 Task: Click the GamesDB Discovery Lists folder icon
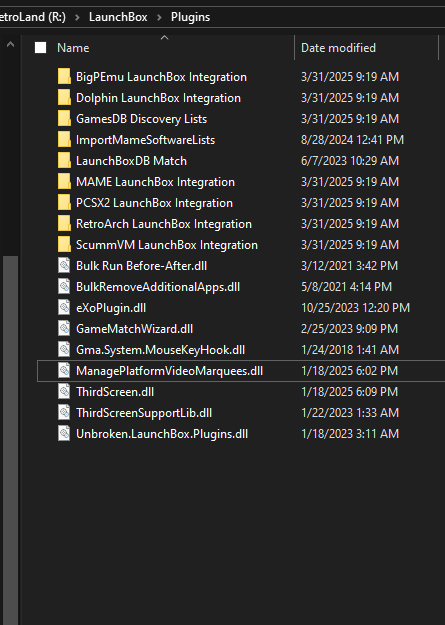click(x=64, y=118)
